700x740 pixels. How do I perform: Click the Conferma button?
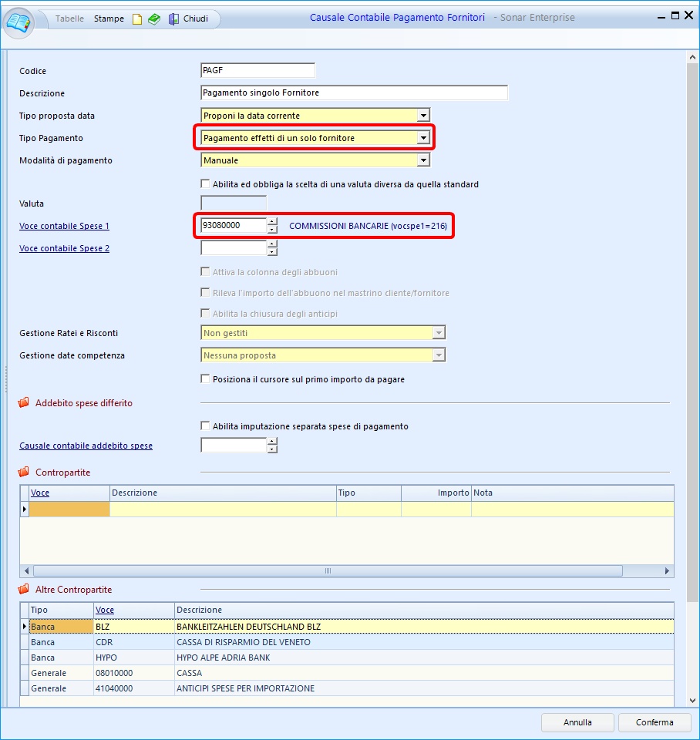tap(654, 722)
